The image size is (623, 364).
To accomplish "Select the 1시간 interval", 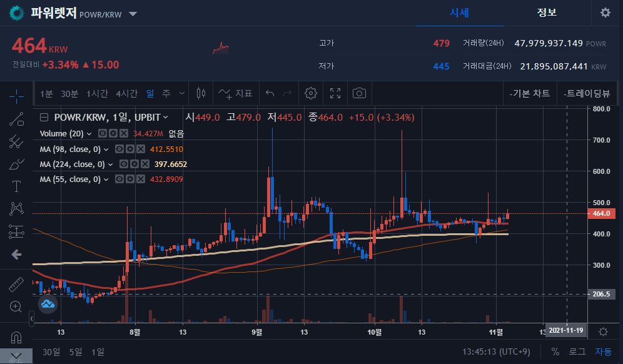I will point(97,93).
